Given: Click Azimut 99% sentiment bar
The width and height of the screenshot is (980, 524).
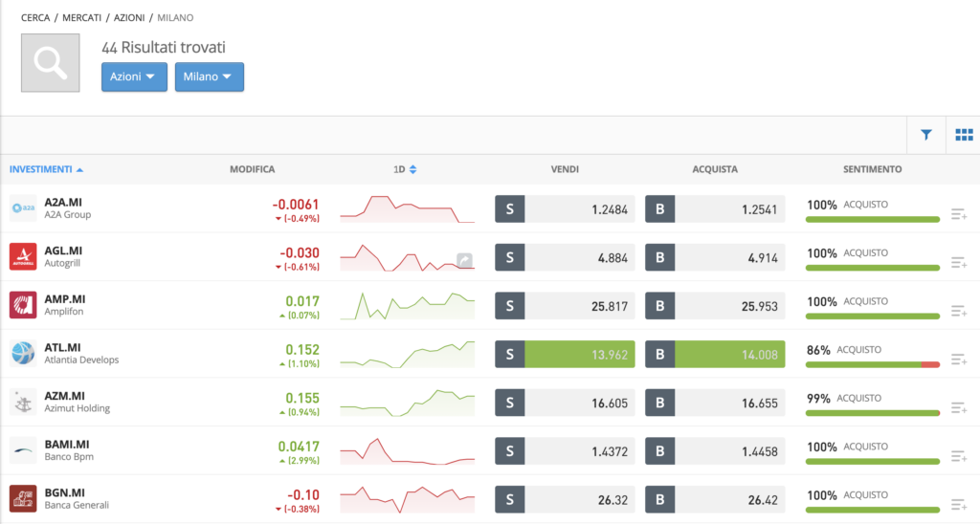Looking at the screenshot, I should click(x=873, y=413).
